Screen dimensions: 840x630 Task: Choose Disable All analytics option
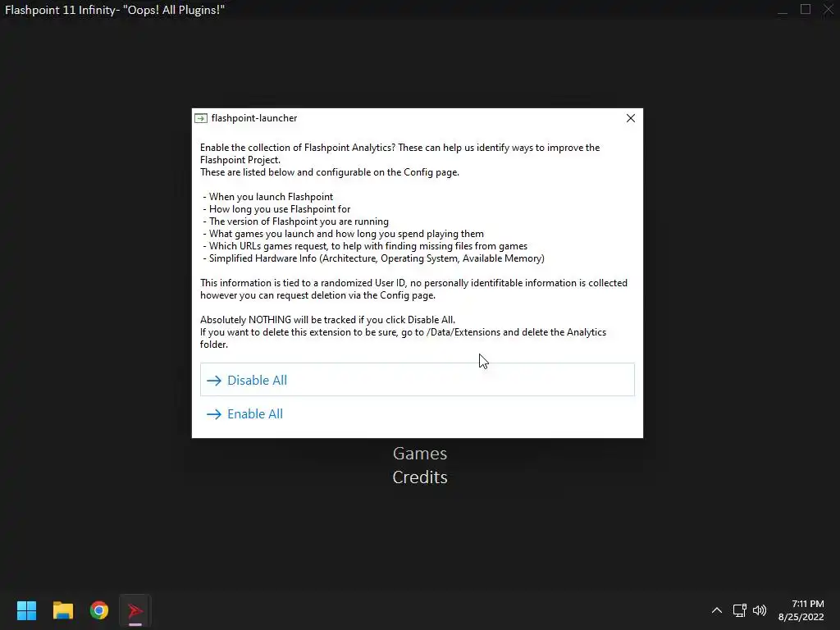(x=418, y=380)
